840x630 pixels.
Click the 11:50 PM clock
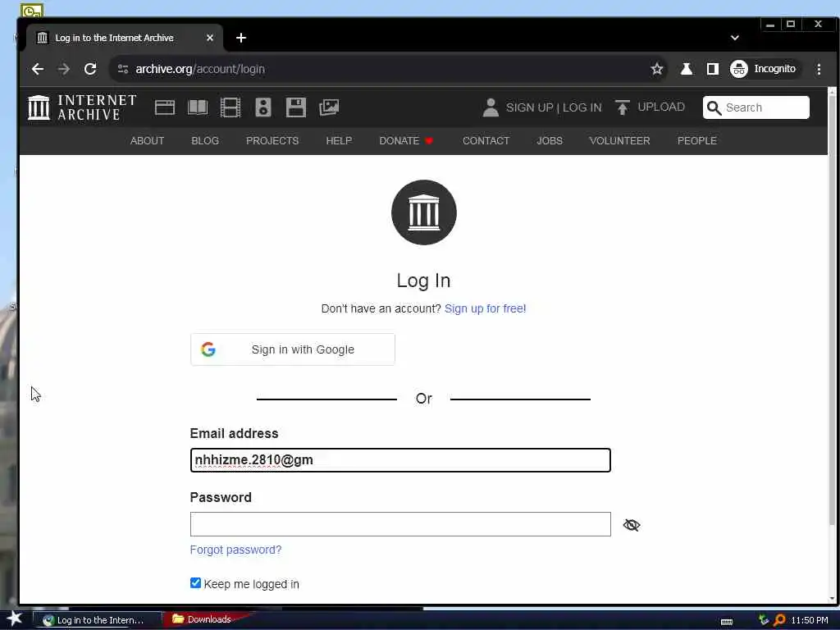click(810, 620)
